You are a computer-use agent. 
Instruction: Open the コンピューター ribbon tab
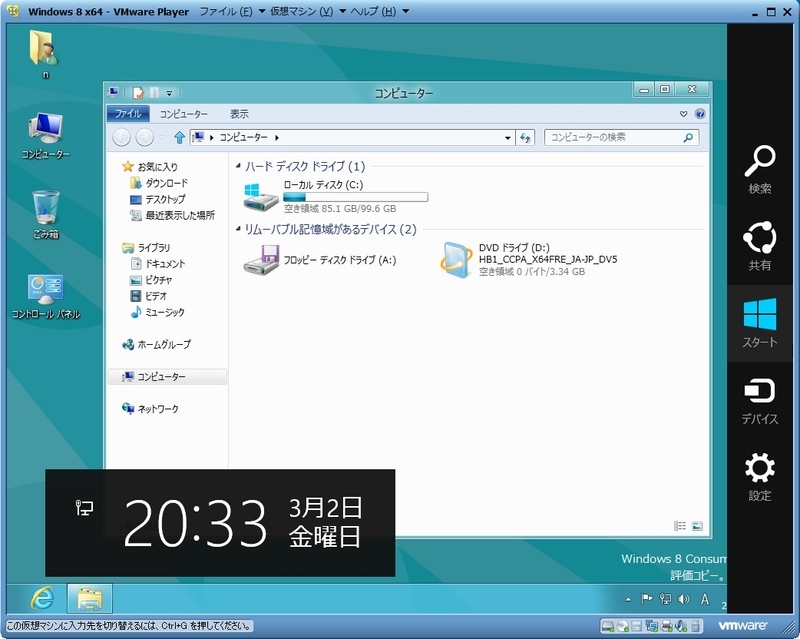point(184,114)
